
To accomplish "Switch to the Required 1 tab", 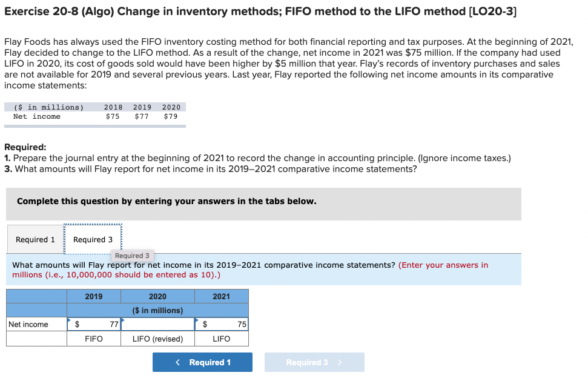I will (35, 239).
